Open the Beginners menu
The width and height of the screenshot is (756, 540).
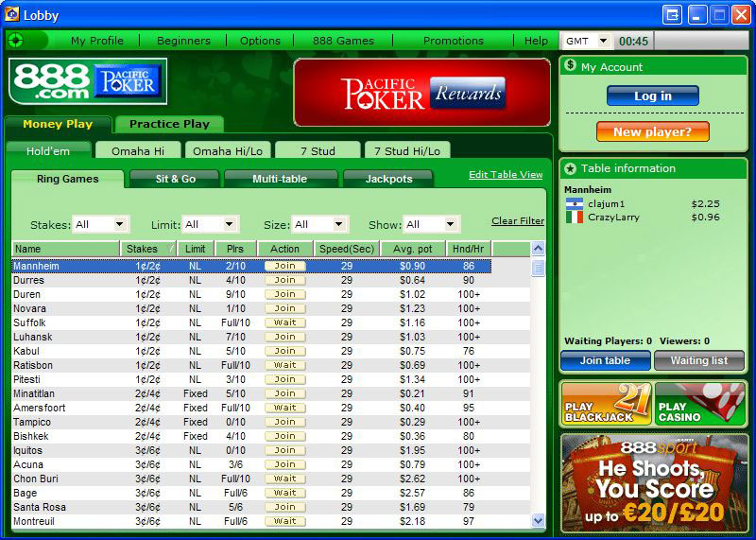[183, 41]
